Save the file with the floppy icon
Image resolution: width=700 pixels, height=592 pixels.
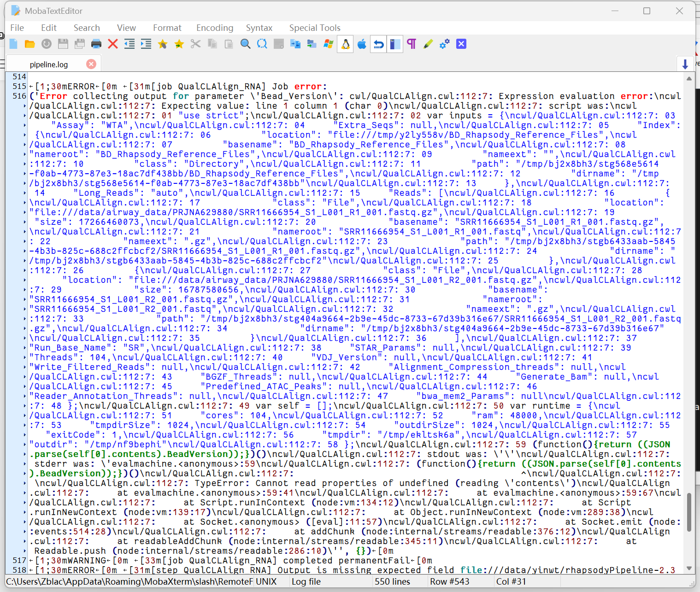[63, 44]
